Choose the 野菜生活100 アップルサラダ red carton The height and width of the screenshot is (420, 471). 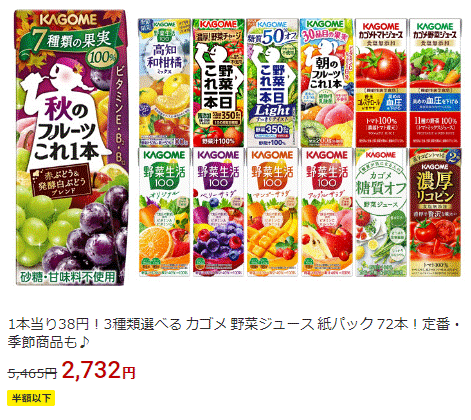pos(327,212)
